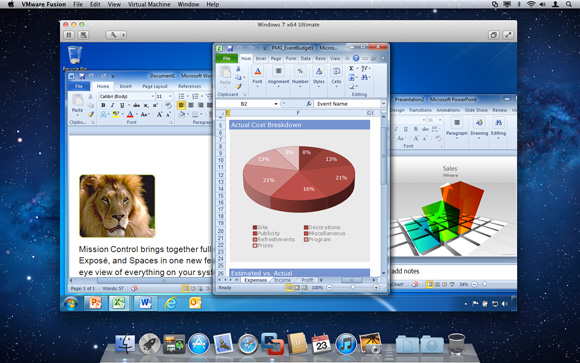Open the Virtual Machine menu

(149, 4)
